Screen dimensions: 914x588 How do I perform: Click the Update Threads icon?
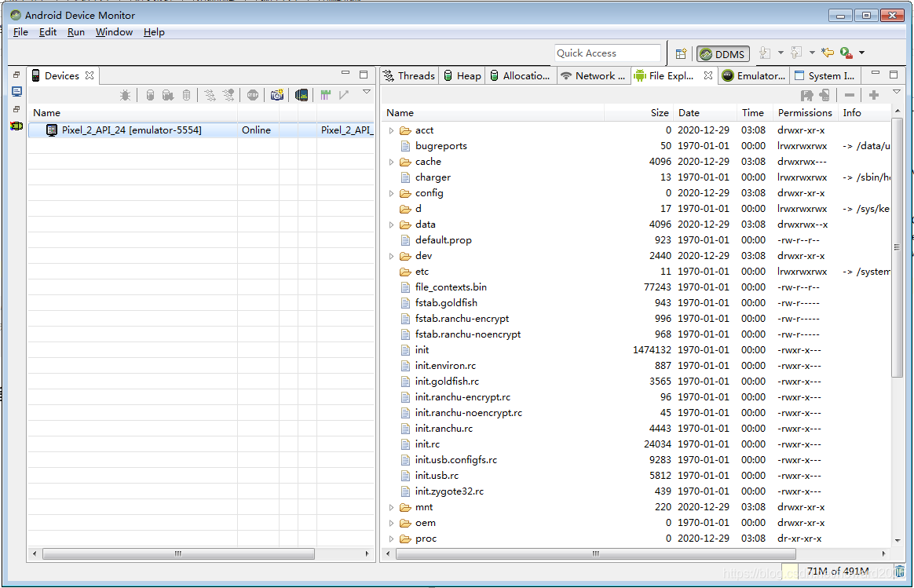(210, 95)
